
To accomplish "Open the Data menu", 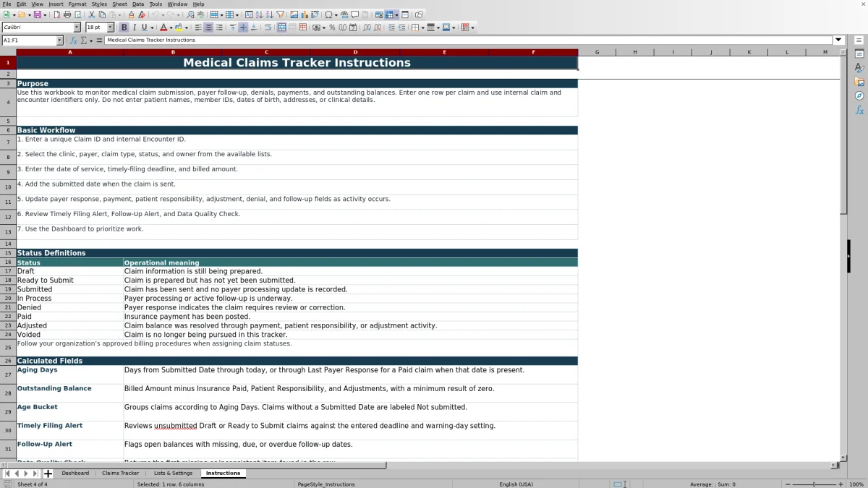I will pos(137,4).
